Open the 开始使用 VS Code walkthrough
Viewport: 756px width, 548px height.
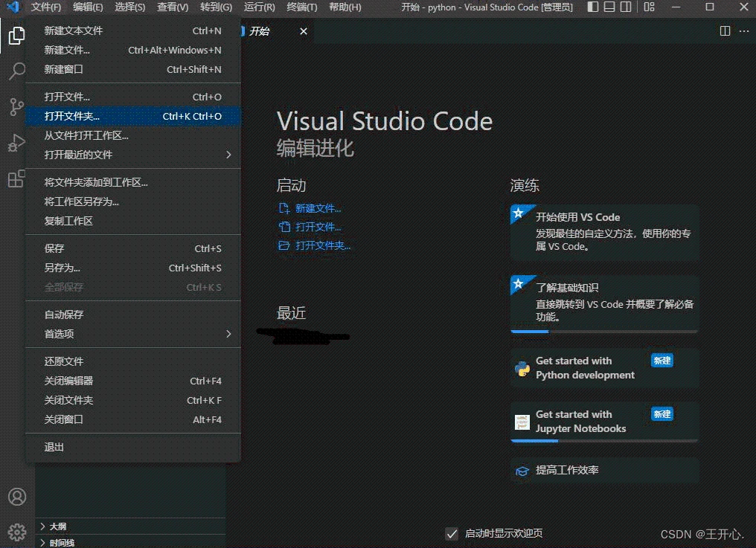605,233
